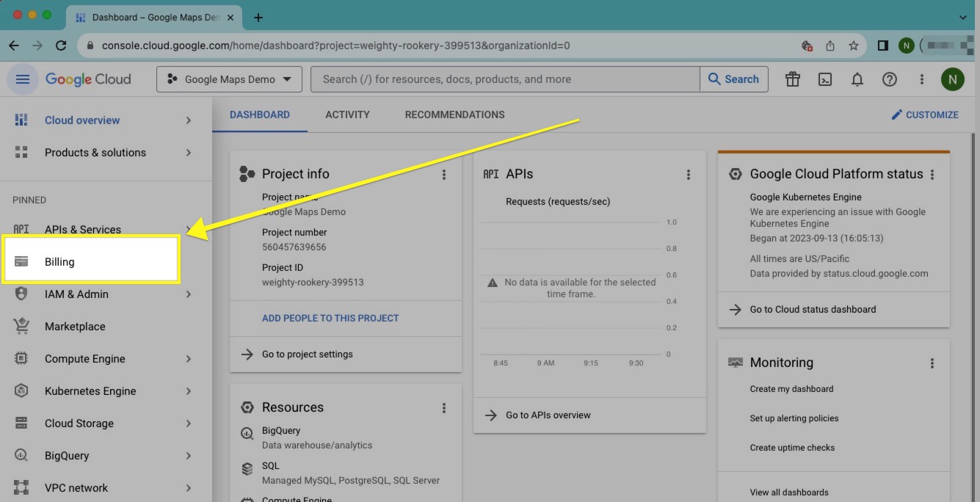This screenshot has width=980, height=502.
Task: Activate Cloud Shell terminal icon
Action: [x=825, y=79]
